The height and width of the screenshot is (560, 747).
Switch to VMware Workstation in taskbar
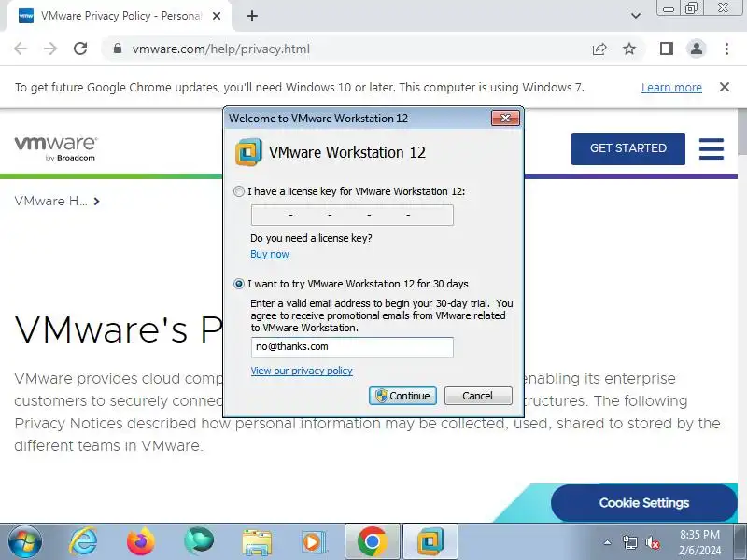pos(430,542)
